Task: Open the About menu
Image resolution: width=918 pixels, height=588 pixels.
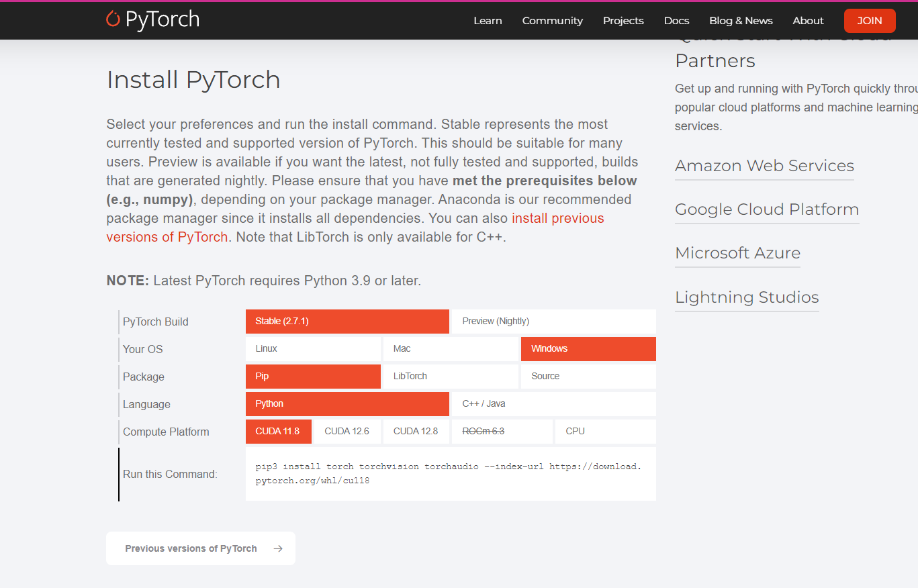Action: click(808, 21)
